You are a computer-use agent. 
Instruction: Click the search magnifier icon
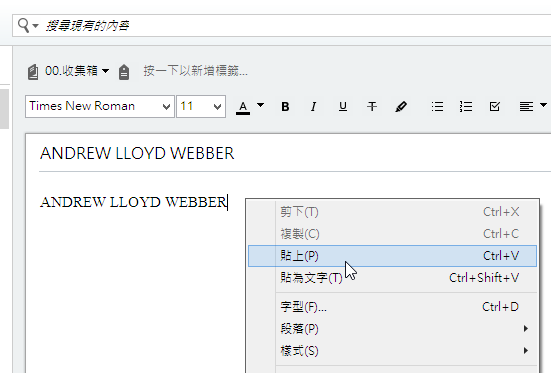tap(24, 25)
